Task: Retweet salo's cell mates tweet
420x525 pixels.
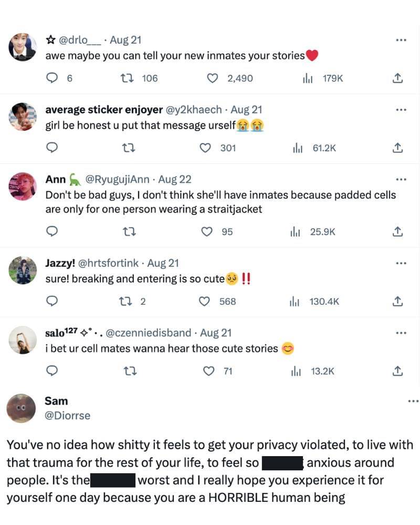Action: point(125,372)
